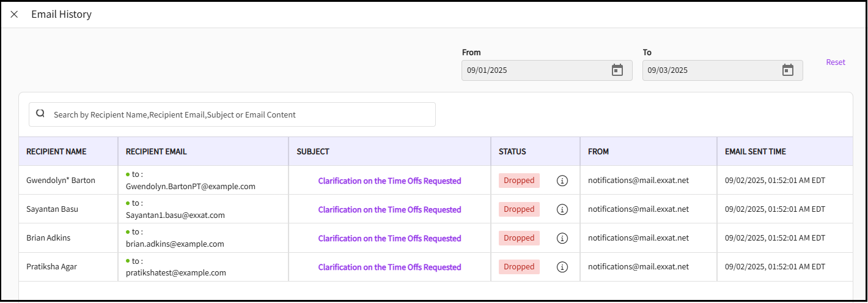The height and width of the screenshot is (303, 868).
Task: Close the Email History panel
Action: (14, 14)
